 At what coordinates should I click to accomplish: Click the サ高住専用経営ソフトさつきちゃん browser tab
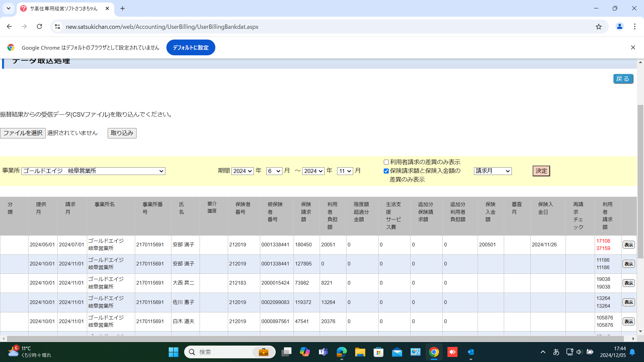pyautogui.click(x=64, y=8)
